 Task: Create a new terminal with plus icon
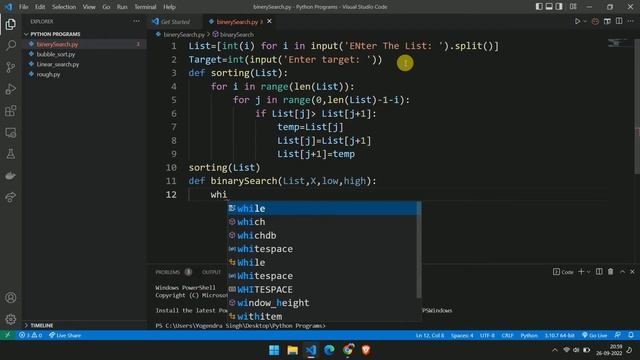581,272
